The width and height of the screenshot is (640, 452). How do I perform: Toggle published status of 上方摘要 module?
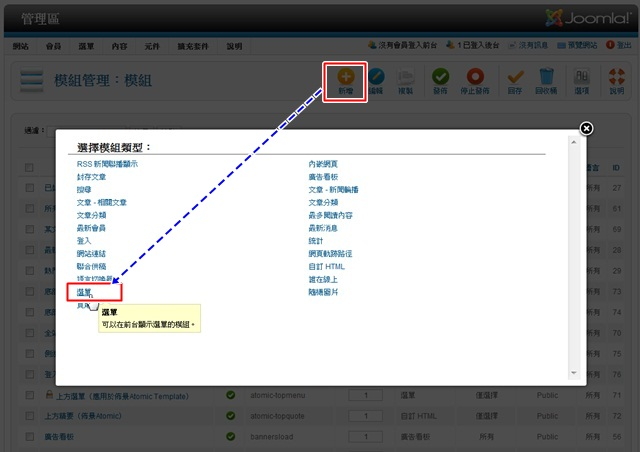pyautogui.click(x=231, y=416)
